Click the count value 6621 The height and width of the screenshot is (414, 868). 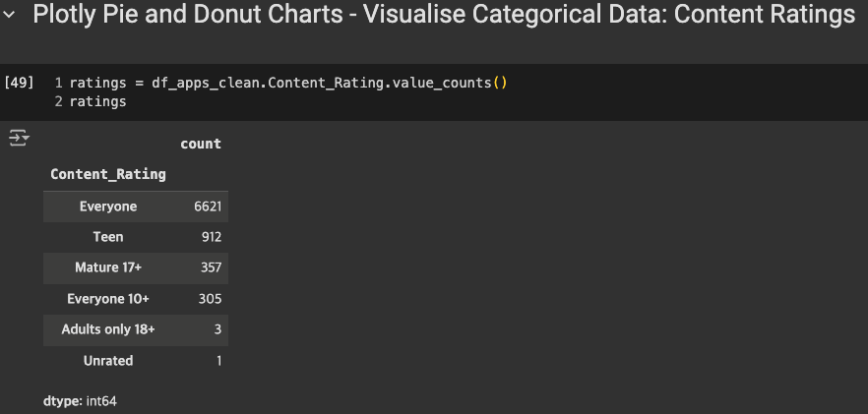click(x=208, y=207)
